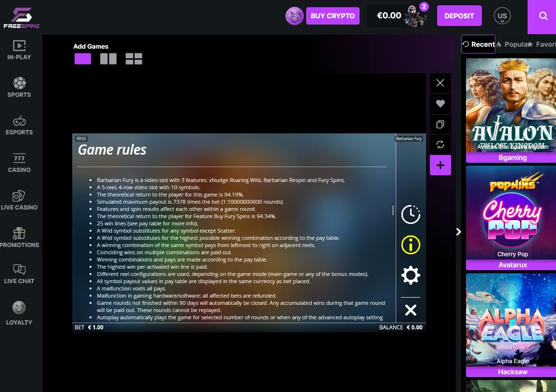Click the notification badge number 2
The width and height of the screenshot is (556, 392).
[x=424, y=6]
